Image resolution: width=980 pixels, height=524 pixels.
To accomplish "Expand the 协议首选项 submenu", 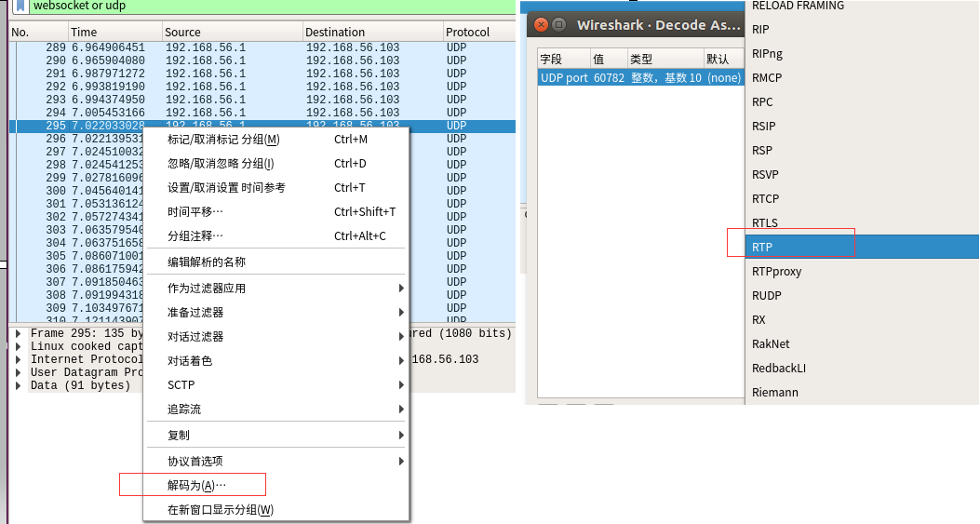I will (x=276, y=462).
